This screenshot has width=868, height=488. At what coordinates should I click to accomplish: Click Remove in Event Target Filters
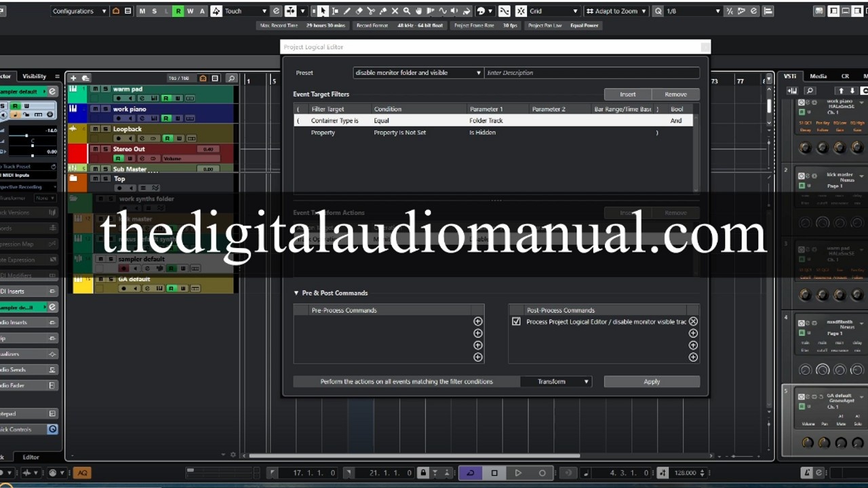coord(675,94)
